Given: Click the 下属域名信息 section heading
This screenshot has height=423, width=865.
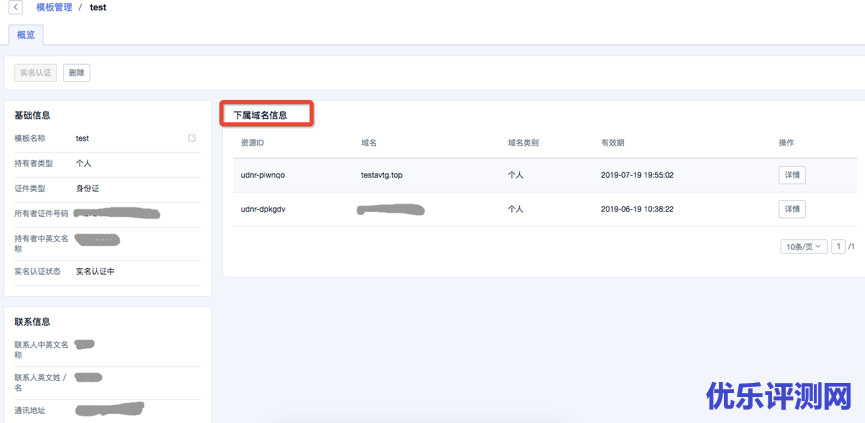Looking at the screenshot, I should 260,115.
